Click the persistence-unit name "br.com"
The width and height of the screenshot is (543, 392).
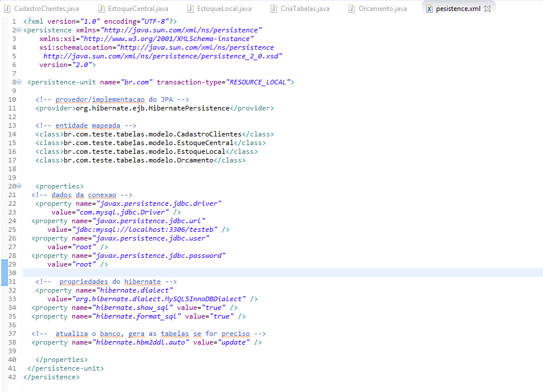(136, 83)
